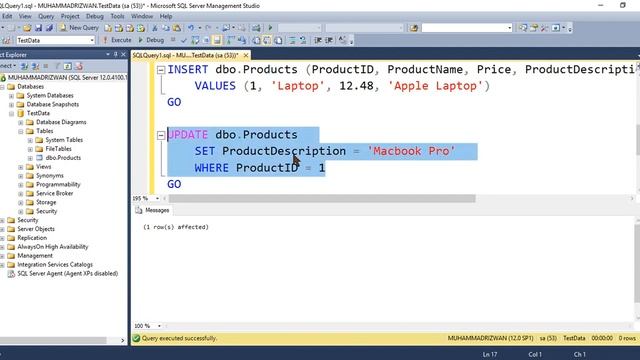The image size is (640, 360).
Task: Open the Tools menu
Action: click(x=117, y=16)
